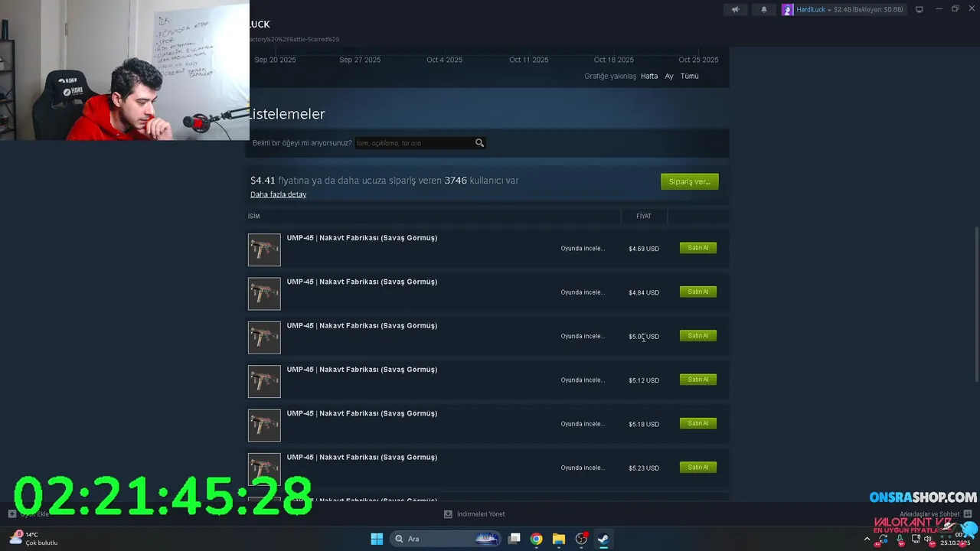Open UMP-45 thumbnail of $4.69 listing
Viewport: 980px width, 551px height.
(264, 250)
